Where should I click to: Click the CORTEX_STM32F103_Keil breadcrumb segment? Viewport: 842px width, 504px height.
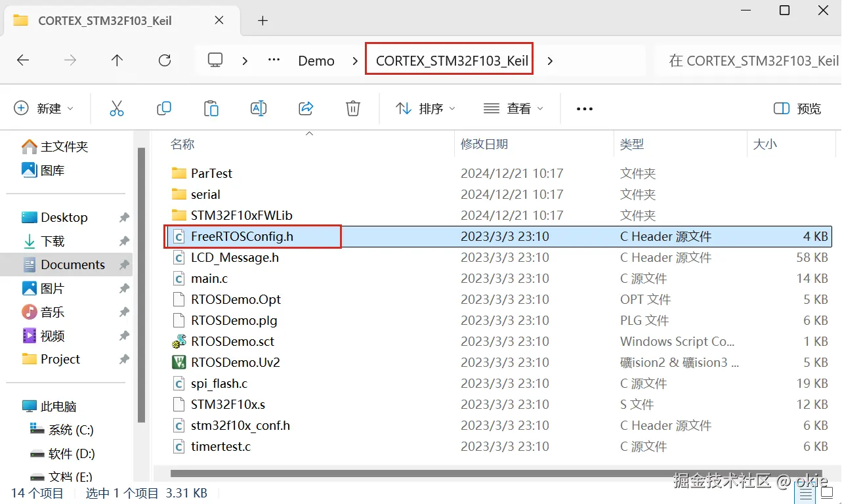452,60
